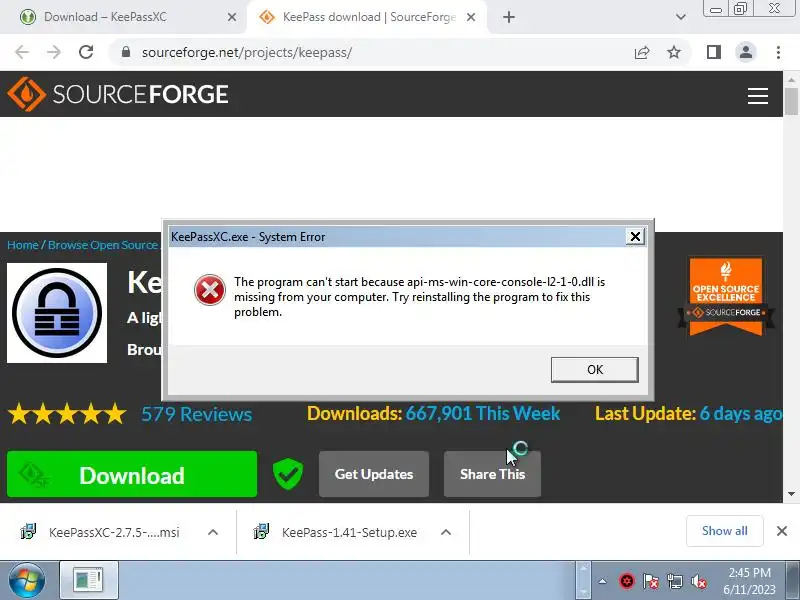
Task: Reload the current page
Action: pyautogui.click(x=86, y=52)
